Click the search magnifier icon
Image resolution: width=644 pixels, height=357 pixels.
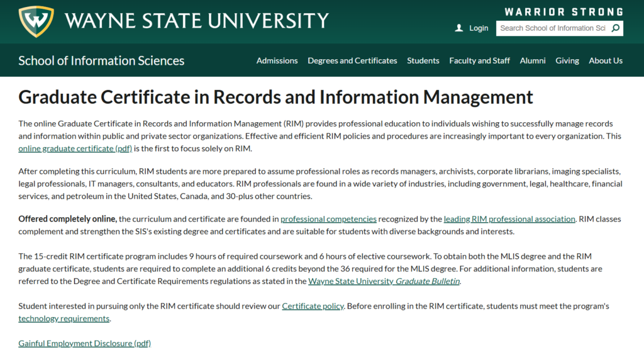615,28
